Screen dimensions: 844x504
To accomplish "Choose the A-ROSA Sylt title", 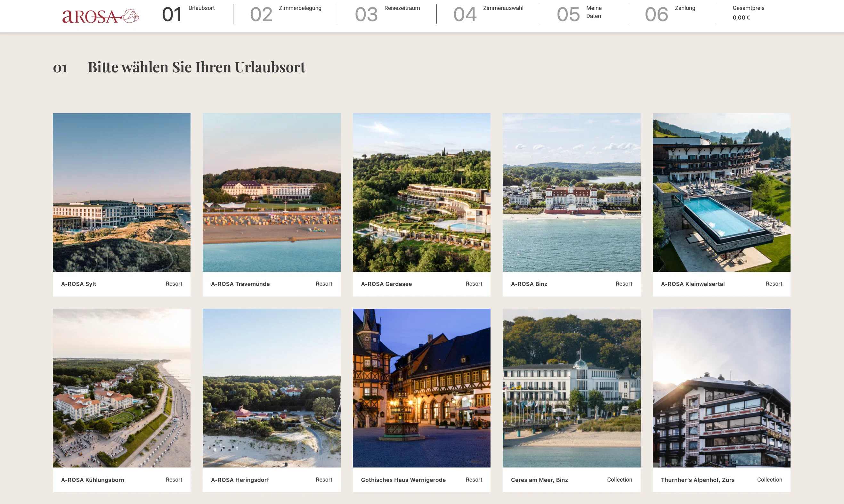I will pos(79,284).
